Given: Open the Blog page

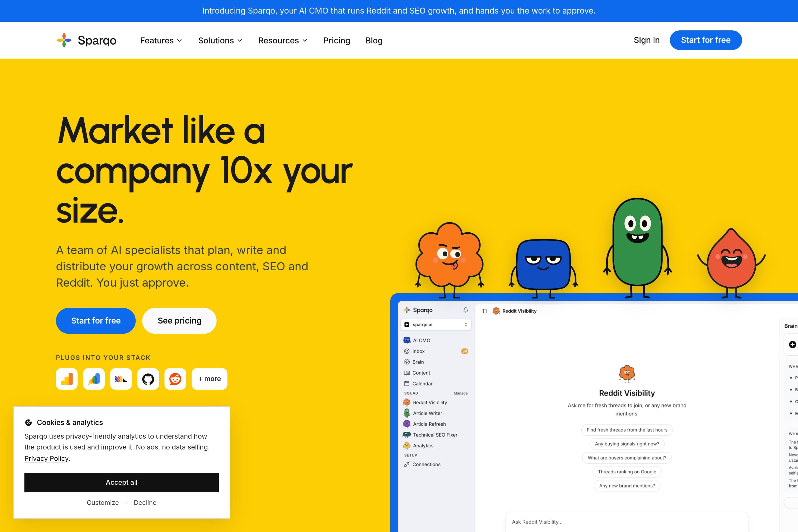Looking at the screenshot, I should pos(374,40).
